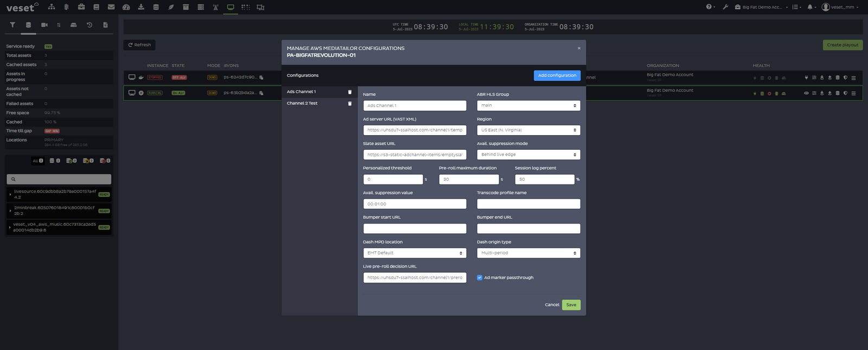Viewport: 868px width, 350px height.
Task: Select Ads Channel 1 configuration
Action: pos(301,92)
